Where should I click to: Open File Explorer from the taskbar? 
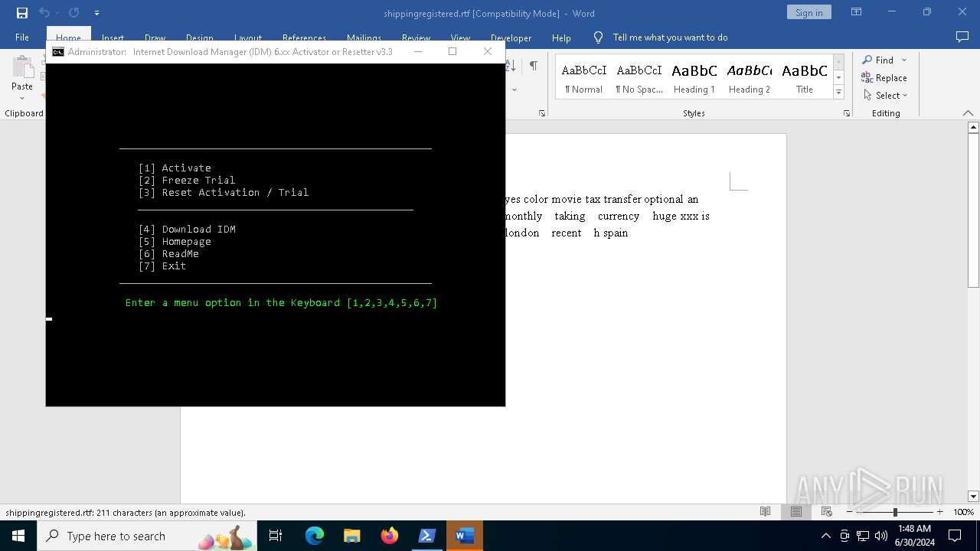click(352, 536)
